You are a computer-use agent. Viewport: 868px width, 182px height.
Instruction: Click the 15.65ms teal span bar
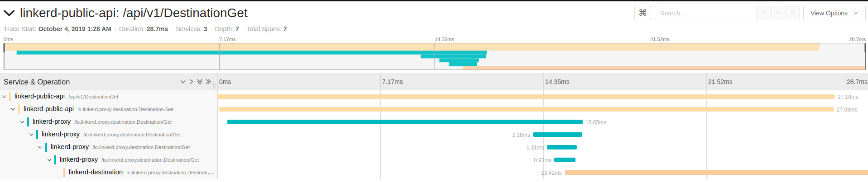(405, 122)
